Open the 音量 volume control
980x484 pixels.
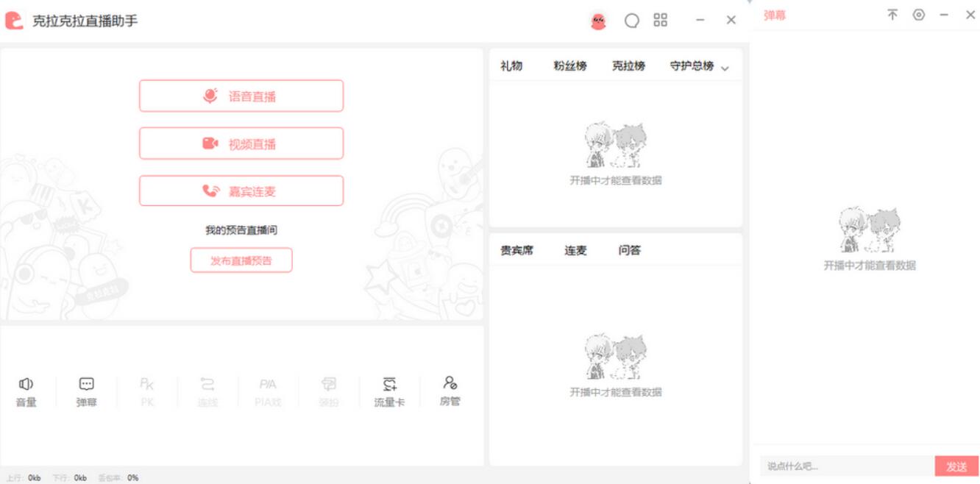[x=26, y=392]
